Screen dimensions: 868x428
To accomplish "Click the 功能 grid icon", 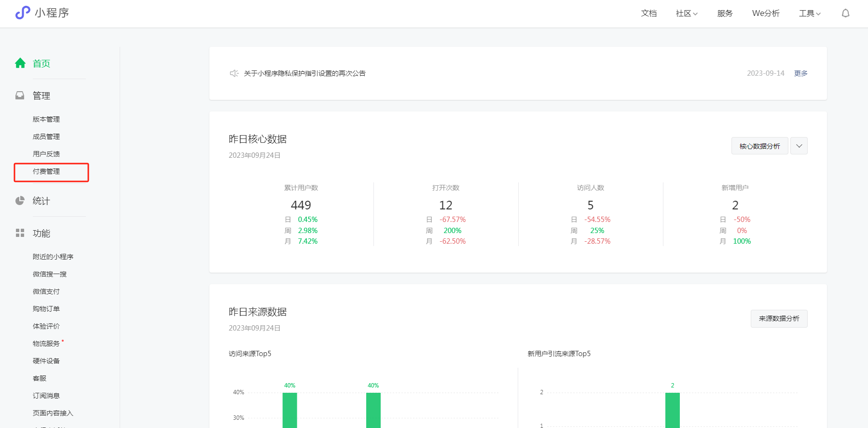I will [20, 233].
